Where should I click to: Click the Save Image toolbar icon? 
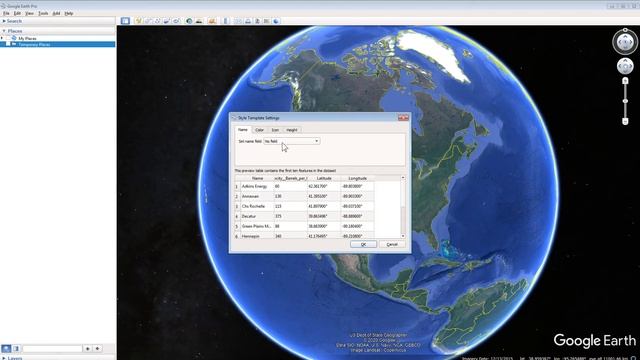pos(257,21)
